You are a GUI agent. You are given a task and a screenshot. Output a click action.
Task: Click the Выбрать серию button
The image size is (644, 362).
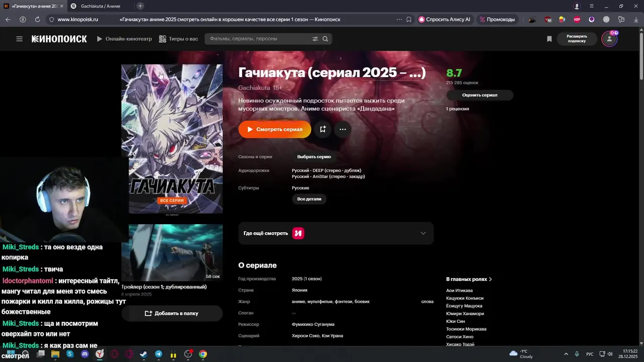[x=314, y=157]
